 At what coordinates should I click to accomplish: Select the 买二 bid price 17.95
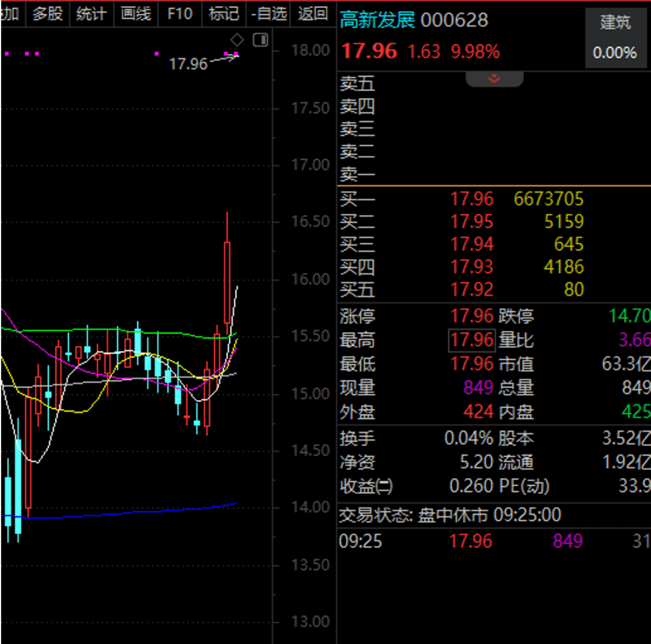pos(471,222)
